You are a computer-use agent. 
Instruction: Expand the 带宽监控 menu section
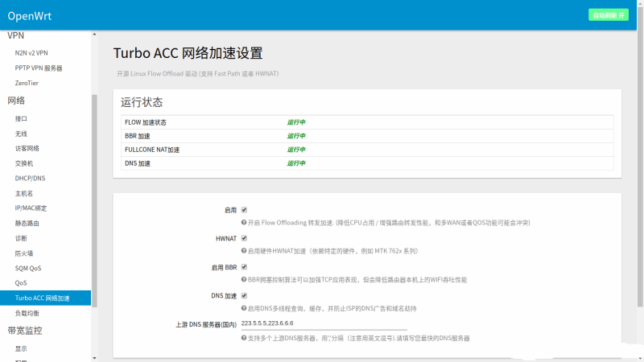pos(25,331)
